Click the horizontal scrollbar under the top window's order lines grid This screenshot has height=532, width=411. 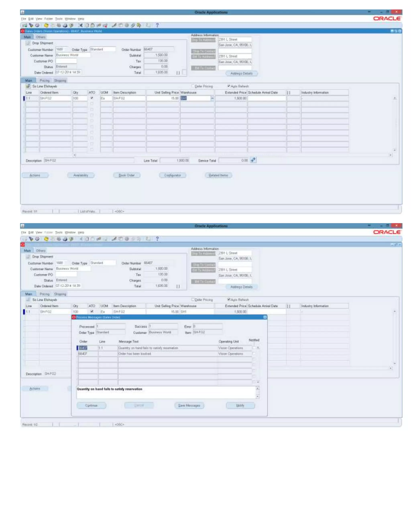(x=231, y=155)
